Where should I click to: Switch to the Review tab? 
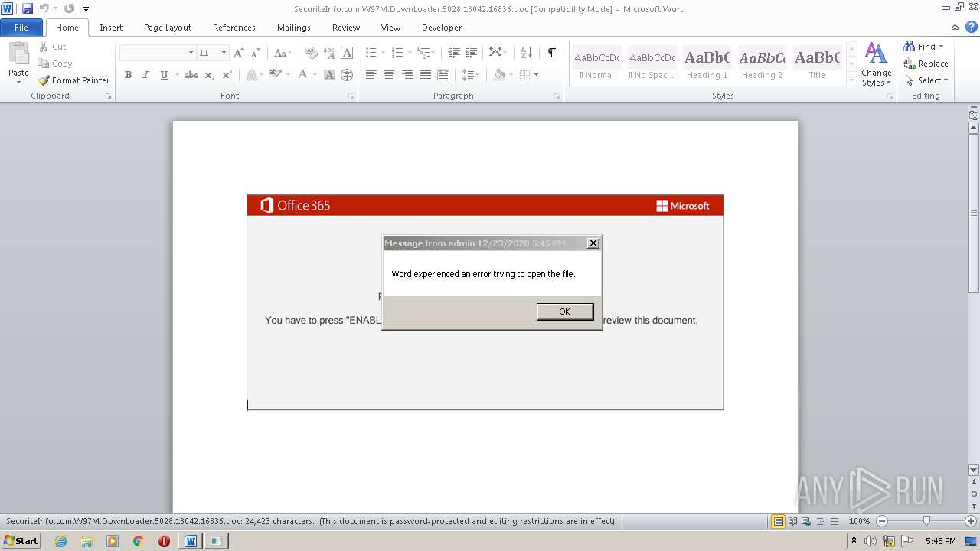(x=346, y=28)
